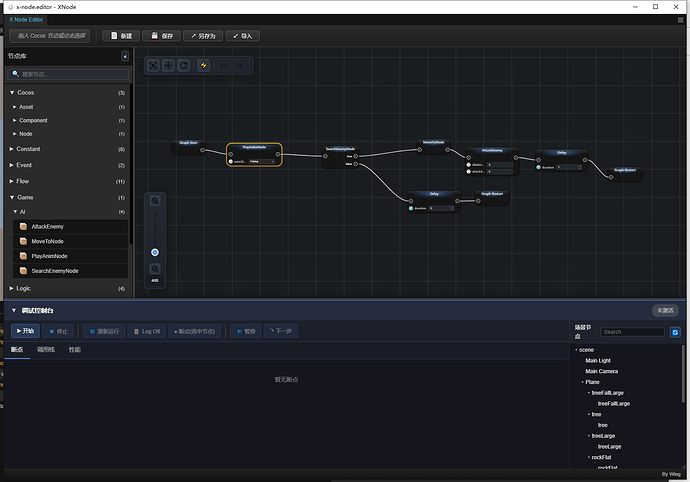Viewport: 690px width, 482px height.
Task: Expand the Flow category
Action: tap(12, 181)
